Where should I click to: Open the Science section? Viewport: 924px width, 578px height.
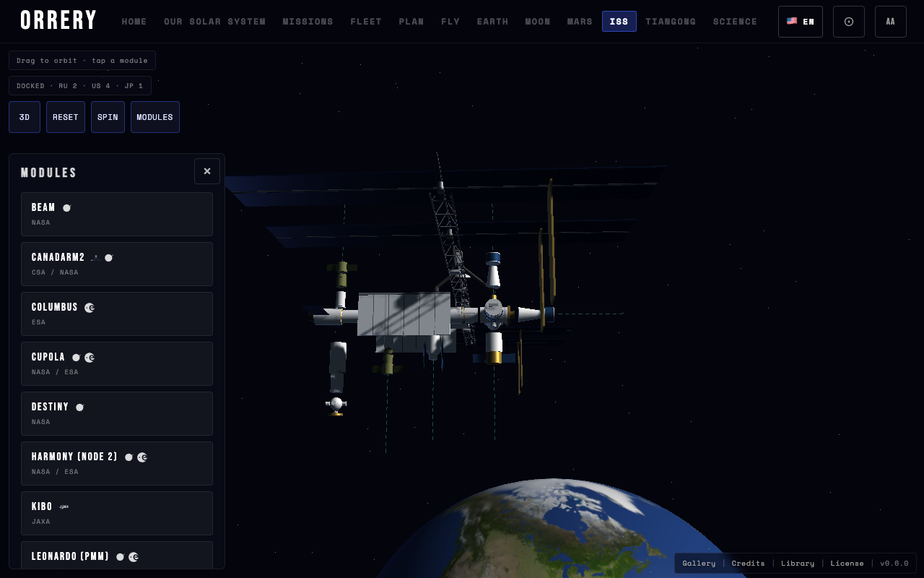click(736, 22)
